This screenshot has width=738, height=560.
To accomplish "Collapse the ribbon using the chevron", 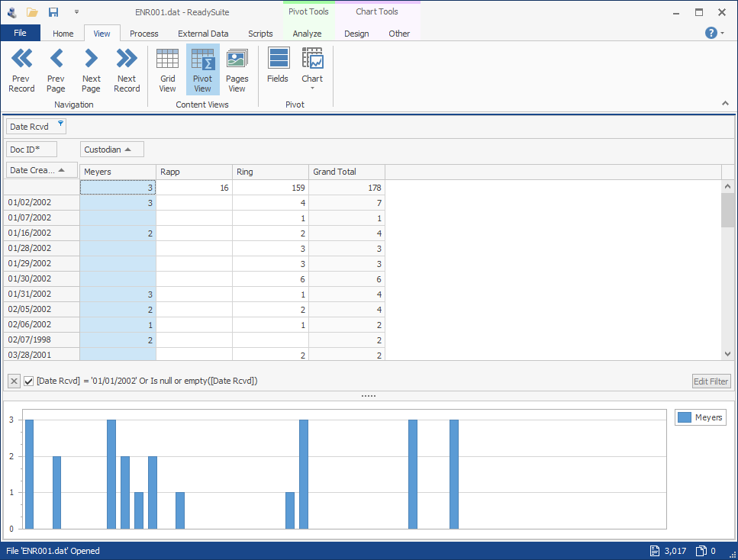I will point(725,101).
